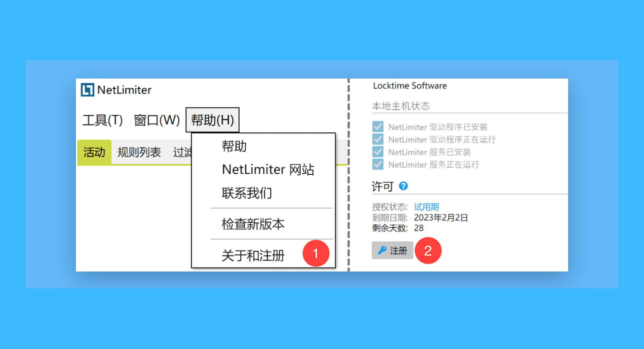Click the 本地主机状态 heading

click(x=401, y=106)
